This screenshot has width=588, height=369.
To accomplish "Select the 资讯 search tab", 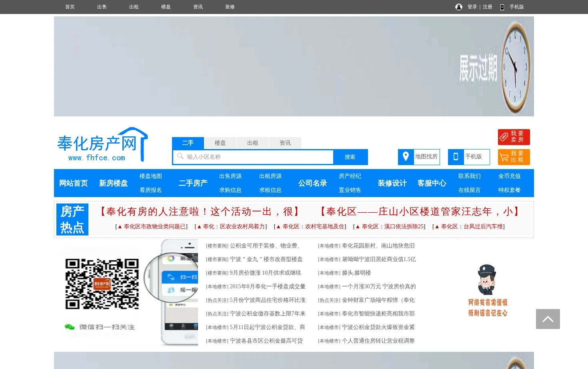I will pos(285,143).
